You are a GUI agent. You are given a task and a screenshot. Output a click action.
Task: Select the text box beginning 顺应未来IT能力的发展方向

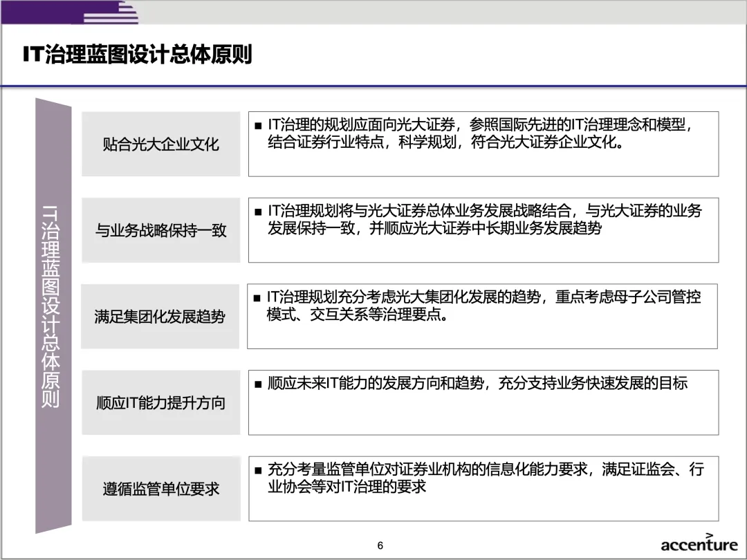pos(483,402)
